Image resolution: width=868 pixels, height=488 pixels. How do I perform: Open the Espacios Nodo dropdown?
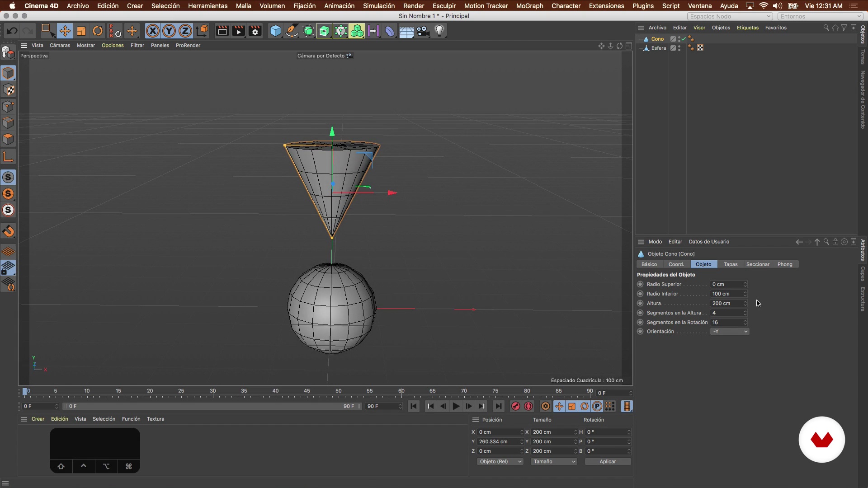coord(730,16)
